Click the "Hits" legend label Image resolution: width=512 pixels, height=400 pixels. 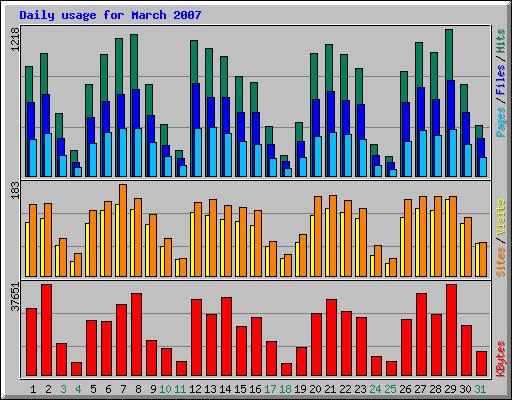500,41
